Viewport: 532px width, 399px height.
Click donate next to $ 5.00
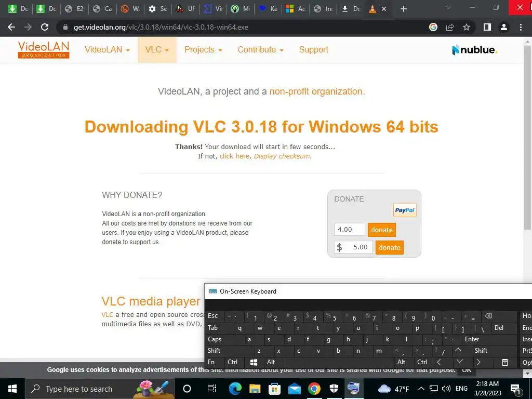click(390, 247)
